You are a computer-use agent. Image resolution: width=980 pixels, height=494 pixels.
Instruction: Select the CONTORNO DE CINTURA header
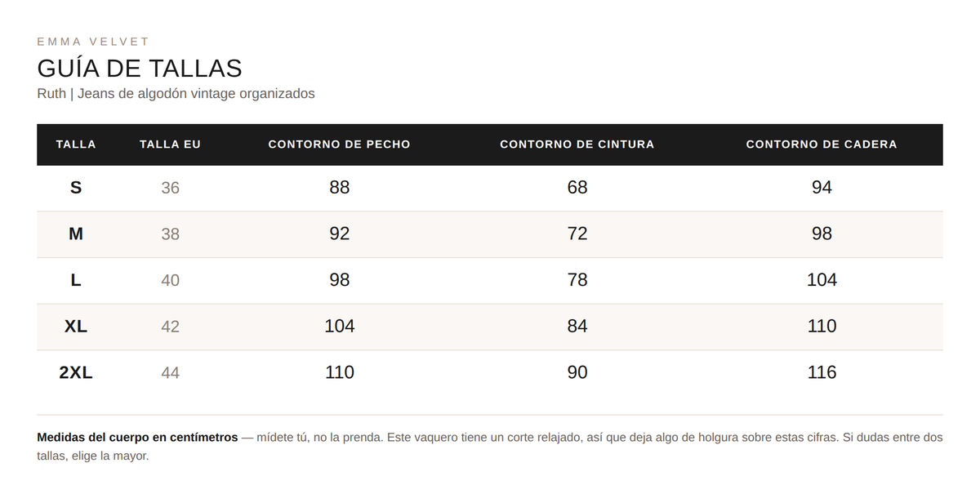click(x=577, y=145)
